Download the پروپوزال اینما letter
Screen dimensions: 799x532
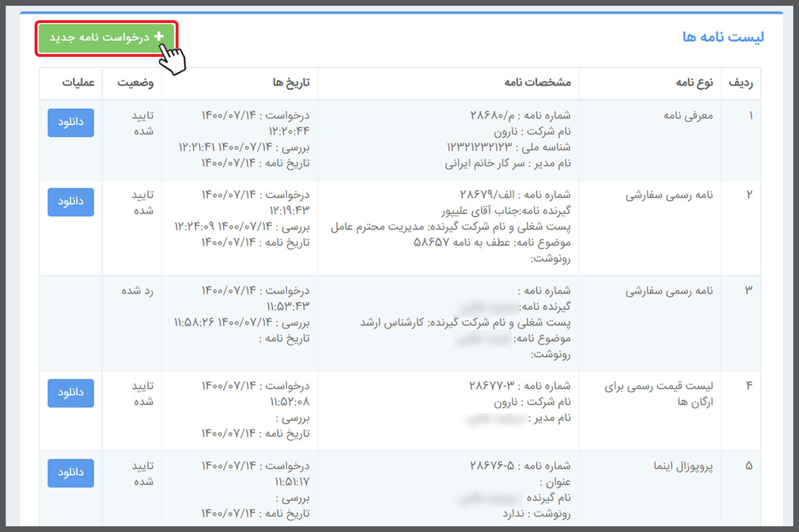coord(71,473)
